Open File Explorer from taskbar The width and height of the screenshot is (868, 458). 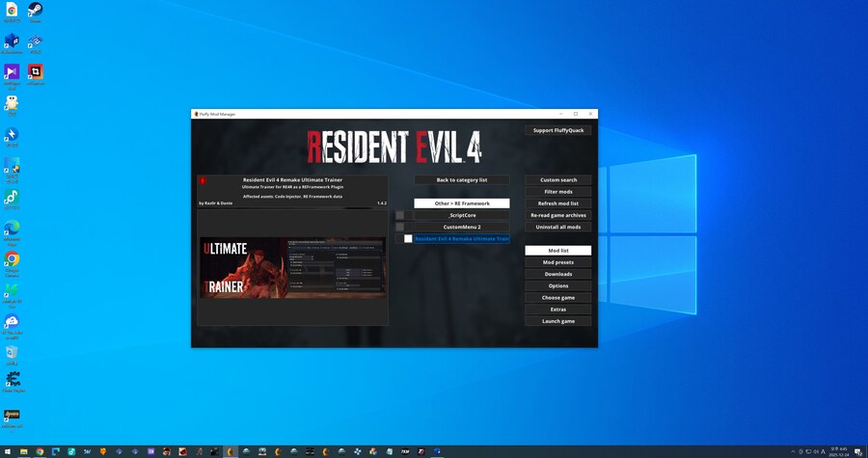pyautogui.click(x=24, y=451)
